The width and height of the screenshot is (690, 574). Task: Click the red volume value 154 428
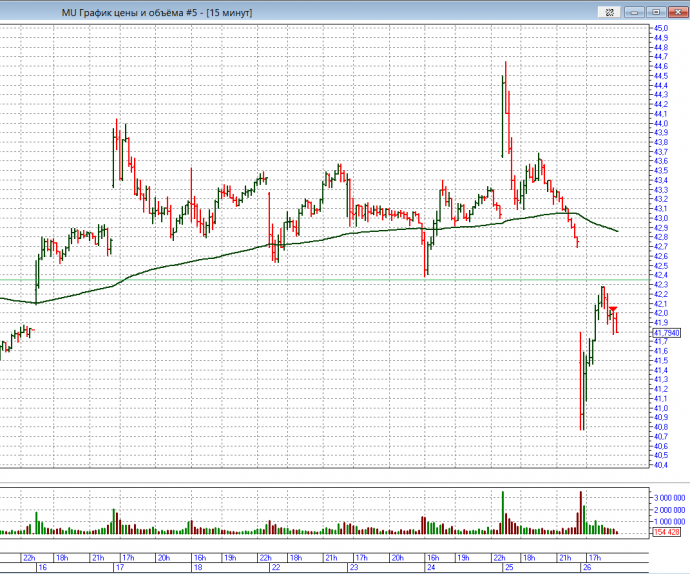666,532
